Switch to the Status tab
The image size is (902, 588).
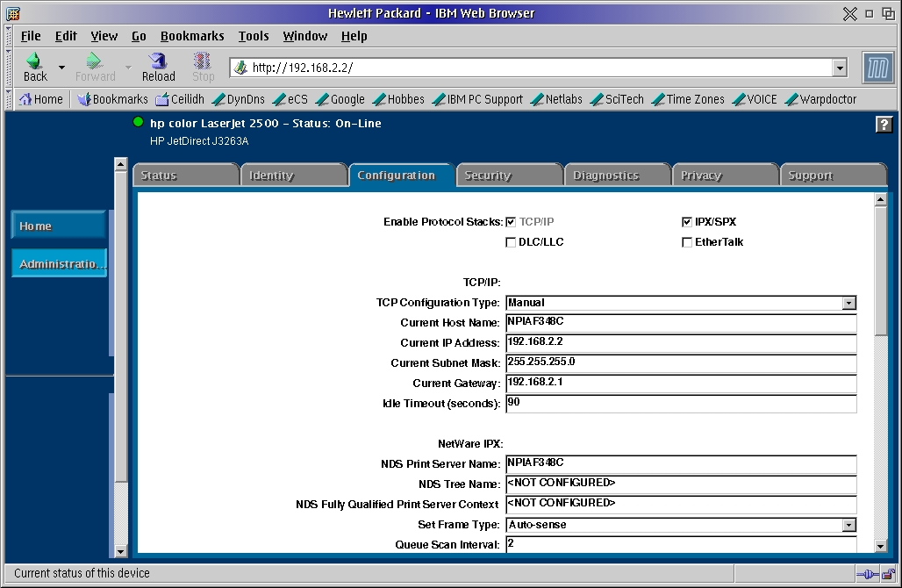pyautogui.click(x=186, y=175)
